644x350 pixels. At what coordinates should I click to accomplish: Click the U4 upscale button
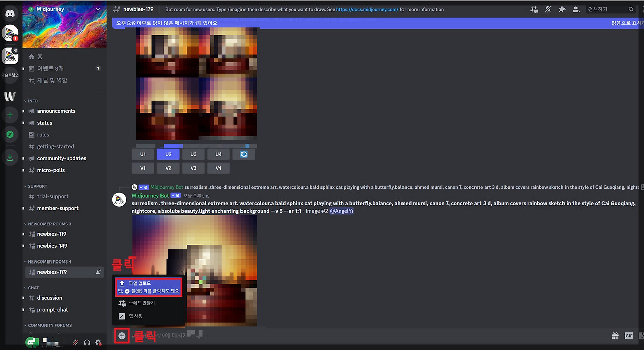pos(218,154)
